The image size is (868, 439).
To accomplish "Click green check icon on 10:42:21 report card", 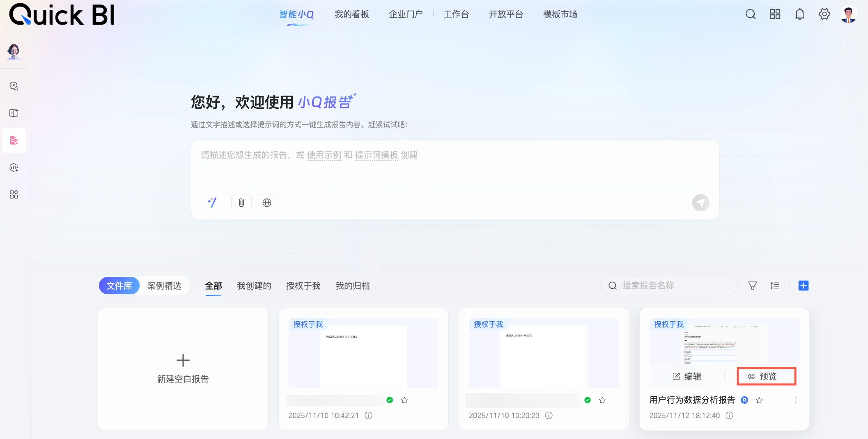I will point(390,400).
